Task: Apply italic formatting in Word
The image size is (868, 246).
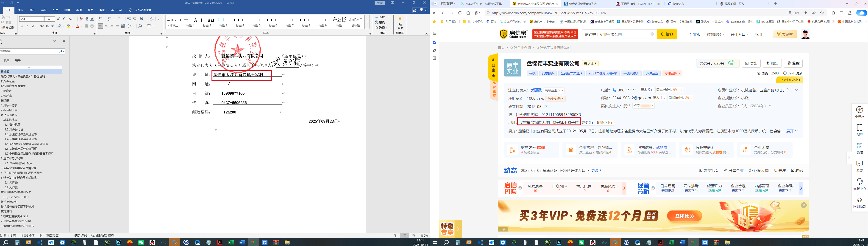Action: (27, 26)
